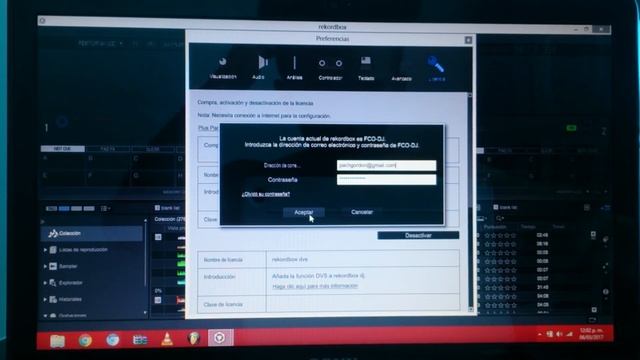The width and height of the screenshot is (640, 360).
Task: Click the rekordbox taskbar icon
Action: coord(220,338)
